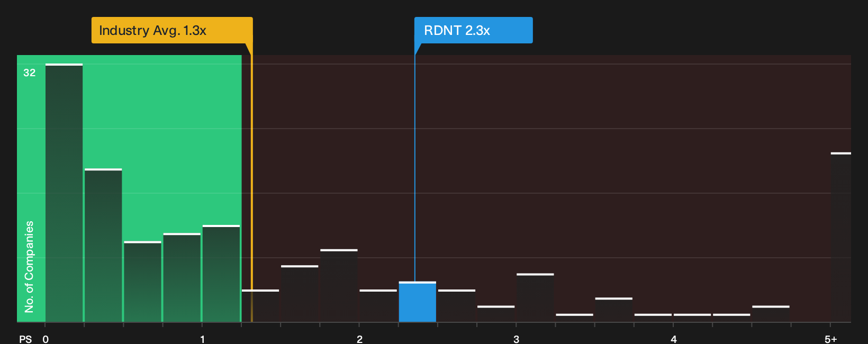Click the 5+ PS bar at right edge
The height and width of the screenshot is (344, 868).
pyautogui.click(x=840, y=237)
